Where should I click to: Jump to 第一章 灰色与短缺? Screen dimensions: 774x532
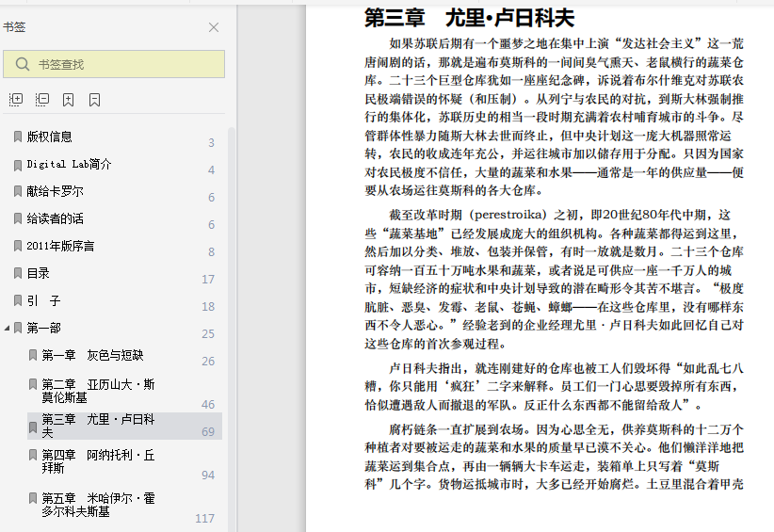click(92, 355)
